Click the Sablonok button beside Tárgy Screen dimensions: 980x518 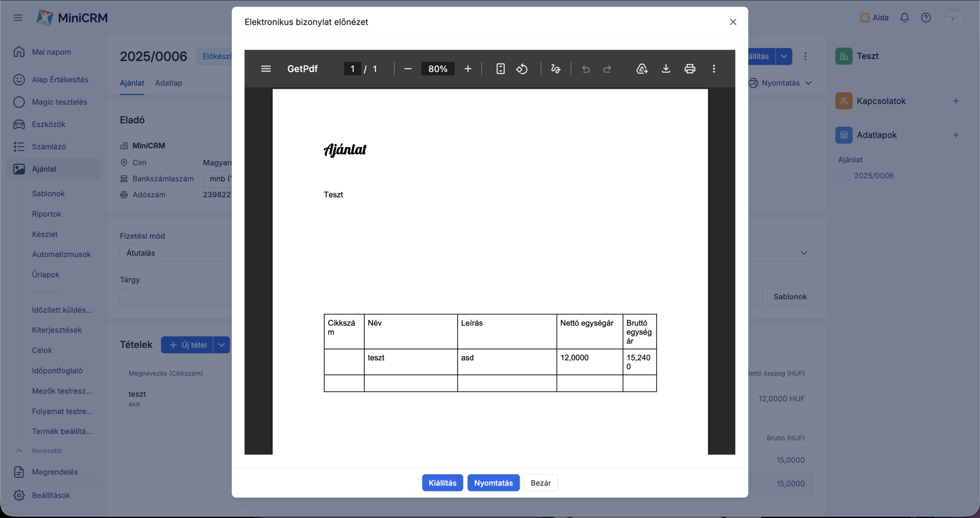(x=790, y=296)
